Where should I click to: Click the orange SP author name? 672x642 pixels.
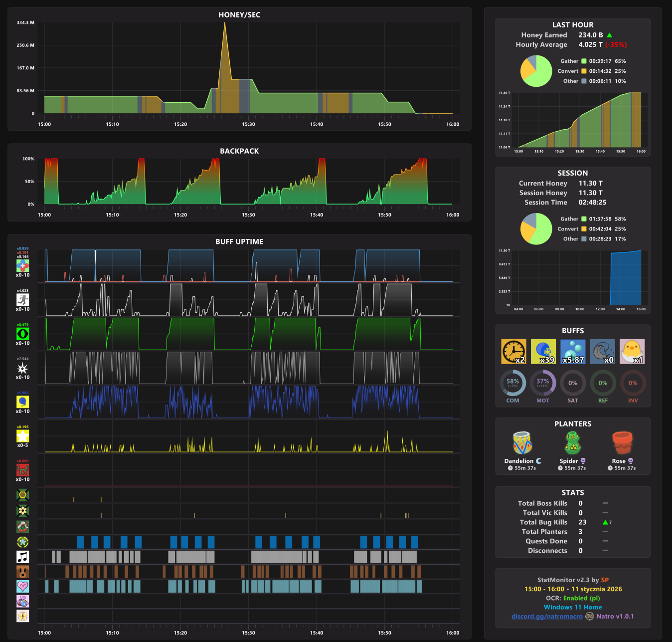[x=605, y=580]
